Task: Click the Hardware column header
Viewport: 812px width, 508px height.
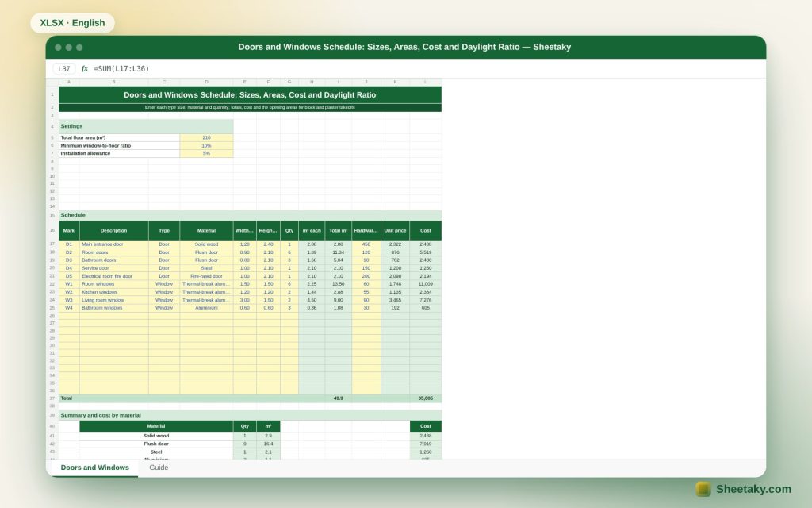Action: click(366, 231)
